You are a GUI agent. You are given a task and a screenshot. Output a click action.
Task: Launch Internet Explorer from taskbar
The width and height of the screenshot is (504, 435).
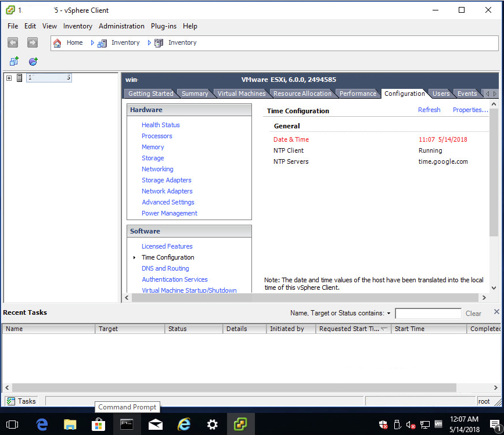(184, 425)
